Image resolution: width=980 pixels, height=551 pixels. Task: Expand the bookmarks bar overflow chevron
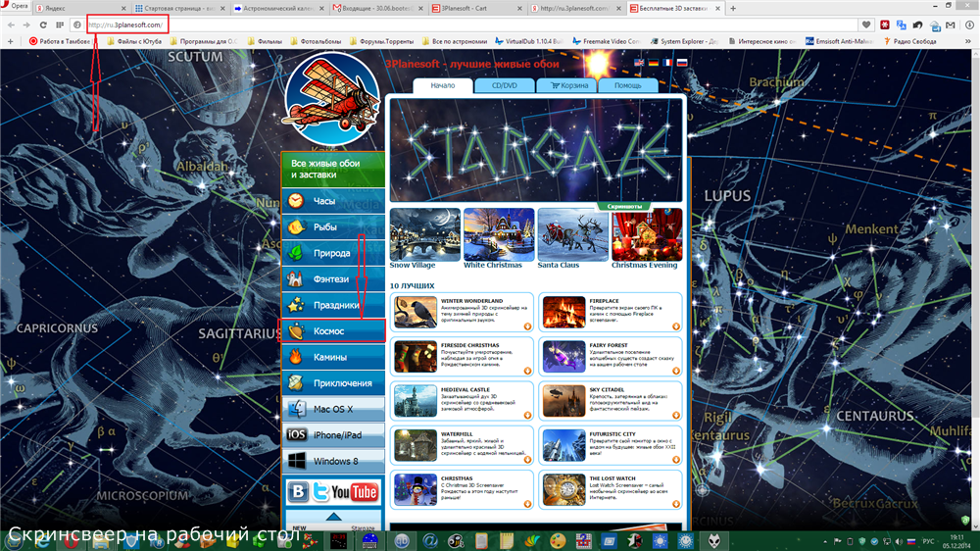(x=968, y=41)
